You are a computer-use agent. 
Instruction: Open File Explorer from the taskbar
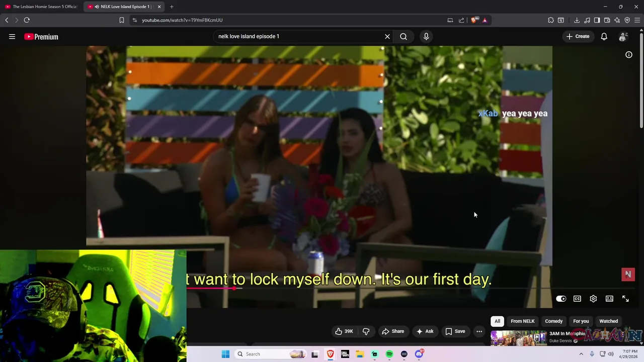point(360,354)
